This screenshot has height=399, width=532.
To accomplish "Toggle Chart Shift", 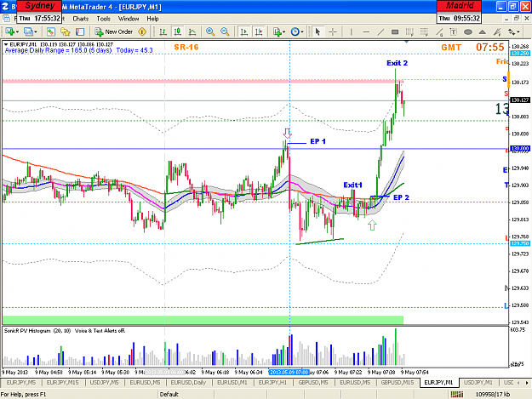I will coord(259,31).
